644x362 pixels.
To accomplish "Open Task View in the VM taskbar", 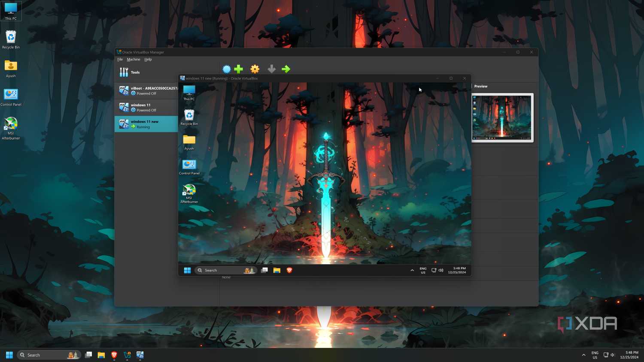I will point(264,270).
